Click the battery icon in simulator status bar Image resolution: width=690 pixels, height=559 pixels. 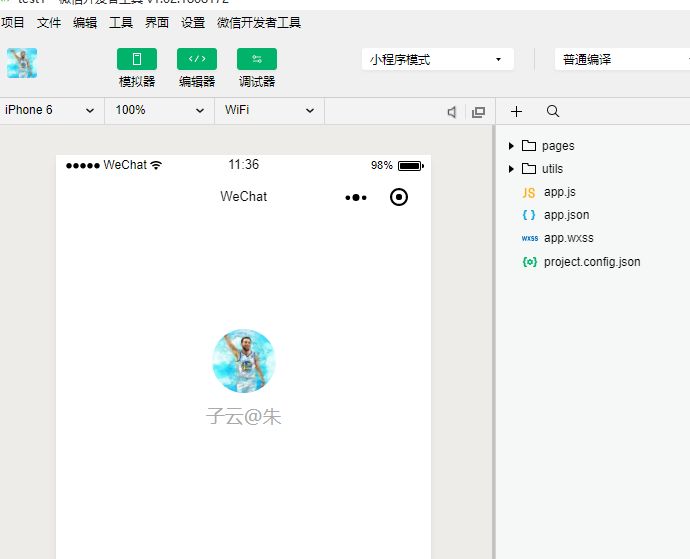[x=411, y=166]
